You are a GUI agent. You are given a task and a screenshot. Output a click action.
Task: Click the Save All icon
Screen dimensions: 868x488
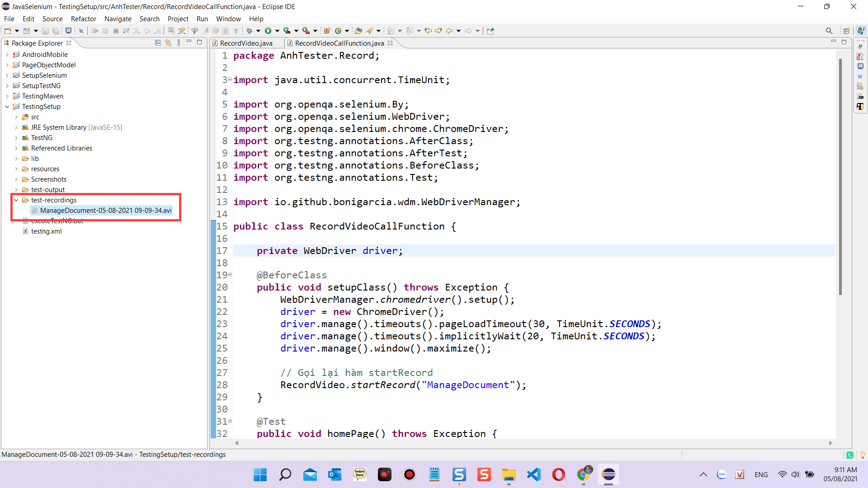pyautogui.click(x=56, y=31)
